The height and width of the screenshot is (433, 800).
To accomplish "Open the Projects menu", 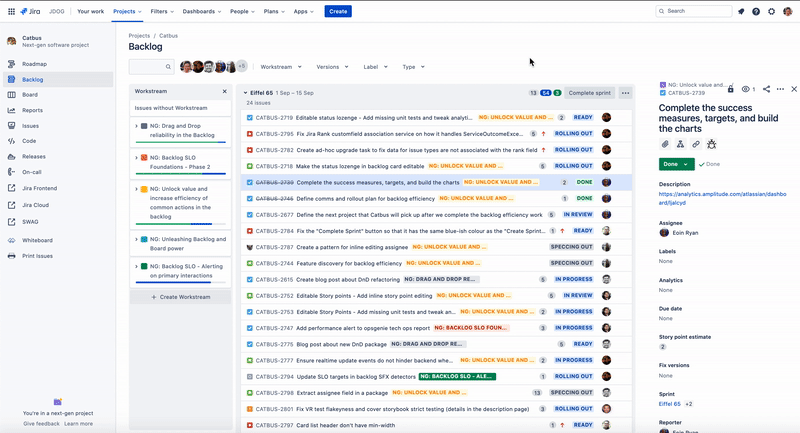I will click(x=127, y=11).
